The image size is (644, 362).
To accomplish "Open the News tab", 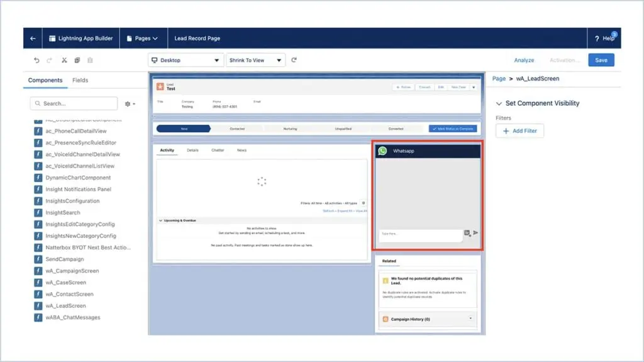I will 241,150.
